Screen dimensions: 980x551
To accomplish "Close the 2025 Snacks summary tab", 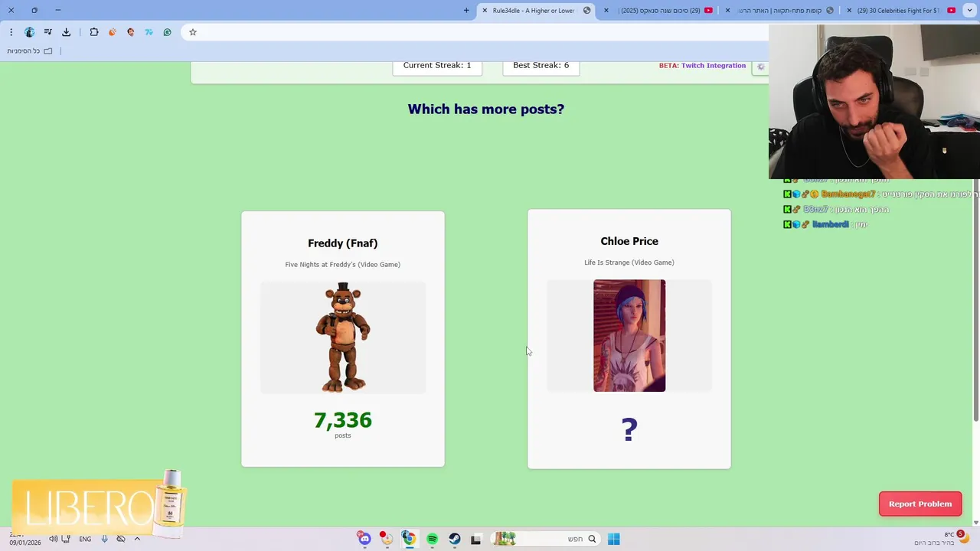I will (x=606, y=11).
